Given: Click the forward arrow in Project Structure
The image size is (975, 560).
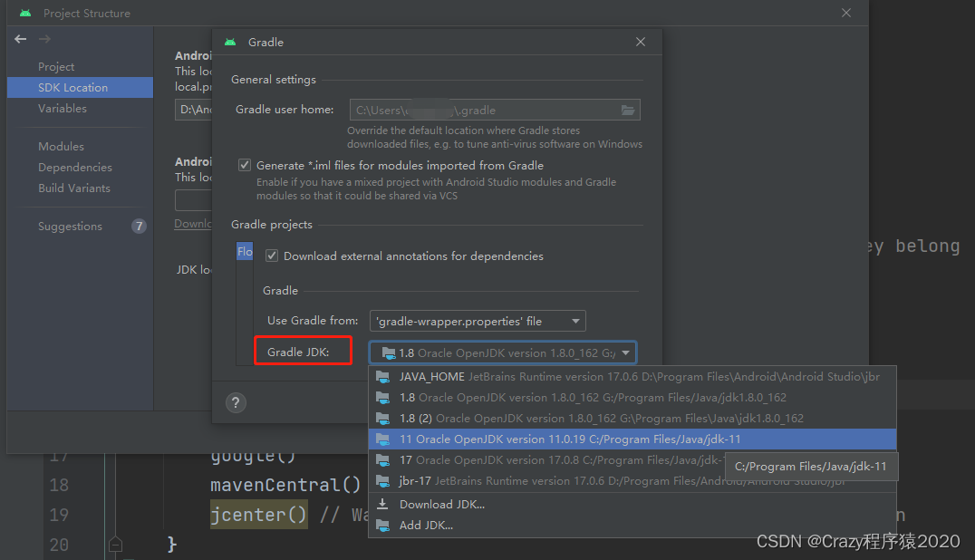Looking at the screenshot, I should [x=44, y=39].
